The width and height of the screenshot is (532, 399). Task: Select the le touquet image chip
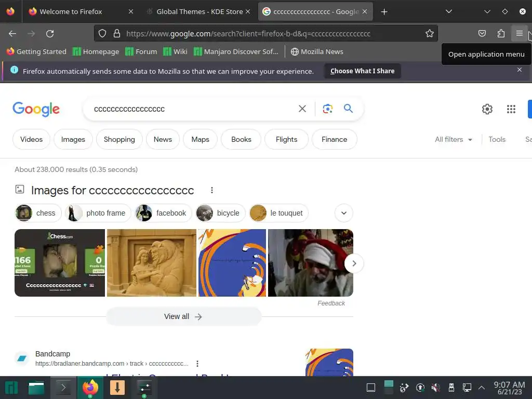(x=278, y=213)
